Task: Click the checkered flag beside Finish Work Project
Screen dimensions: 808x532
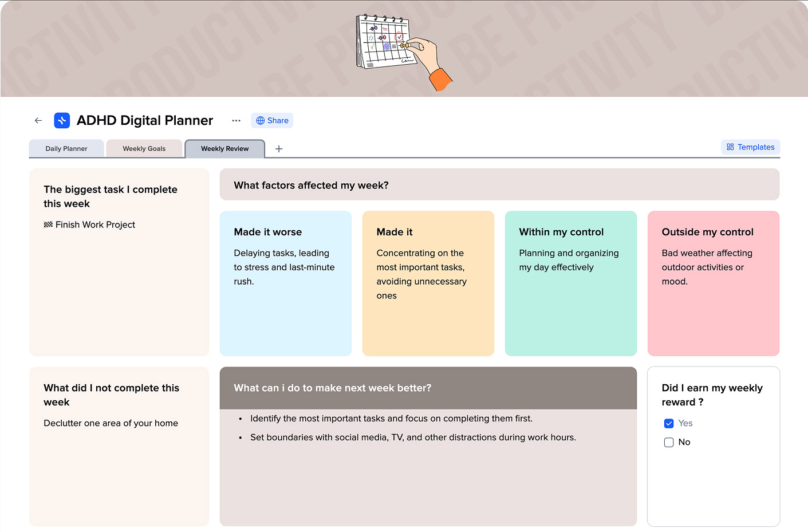Action: (x=49, y=224)
